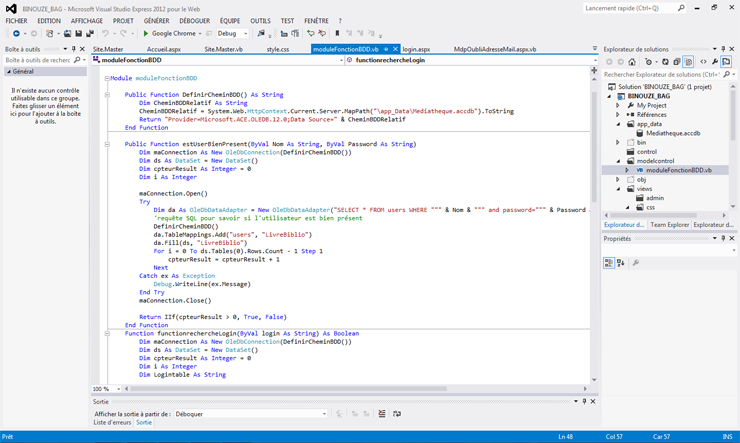Switch to the Team Explorer tab

tap(669, 225)
